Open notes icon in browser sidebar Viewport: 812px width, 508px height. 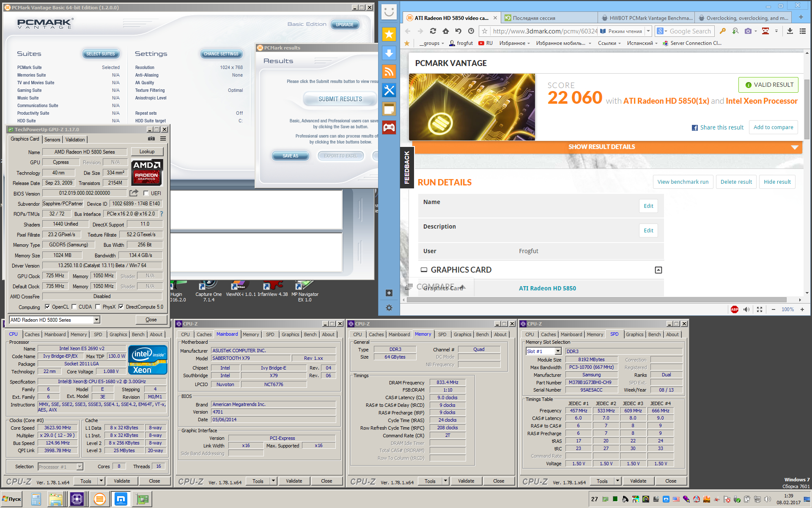pyautogui.click(x=389, y=109)
